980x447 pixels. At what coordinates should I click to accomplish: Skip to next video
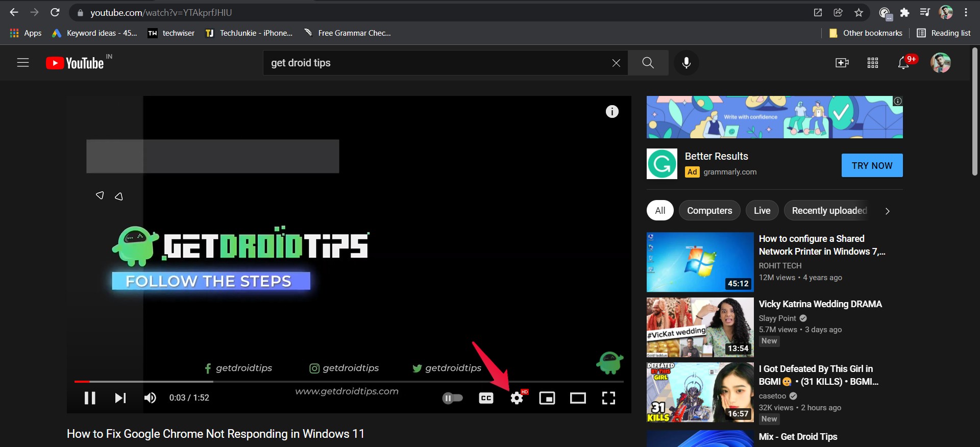pos(120,398)
